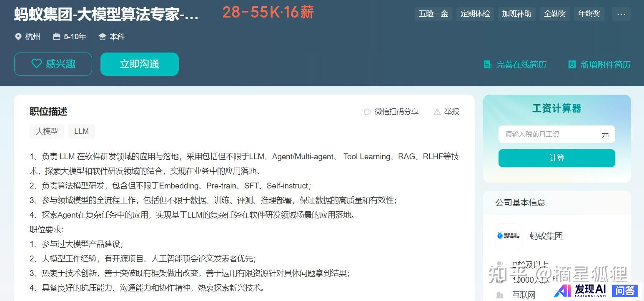644x301 pixels.
Task: Expand more benefits with the ellipsis button
Action: [x=621, y=14]
